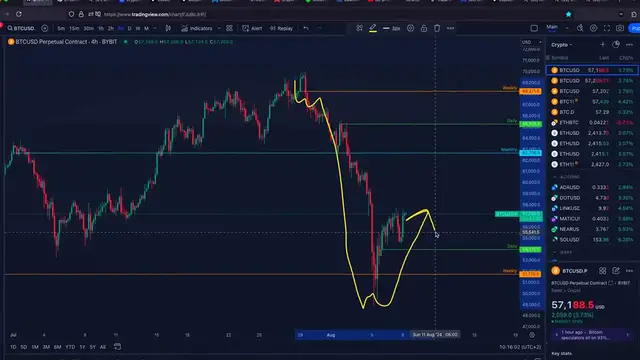Open edit note icon beside BTCUSD.P
The image size is (640, 360).
(616, 271)
